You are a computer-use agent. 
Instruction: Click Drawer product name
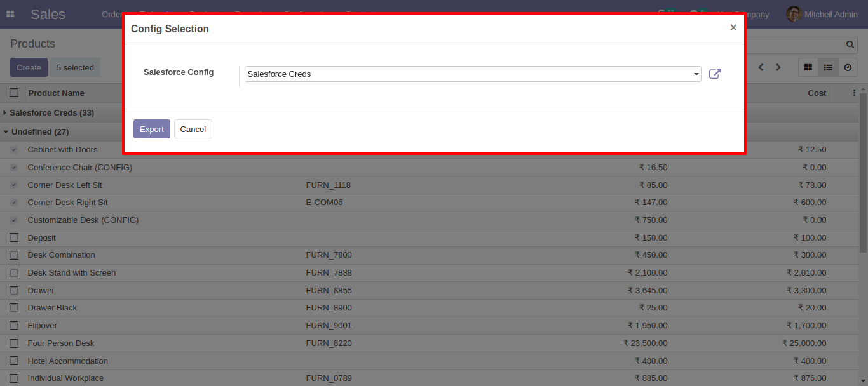coord(41,291)
